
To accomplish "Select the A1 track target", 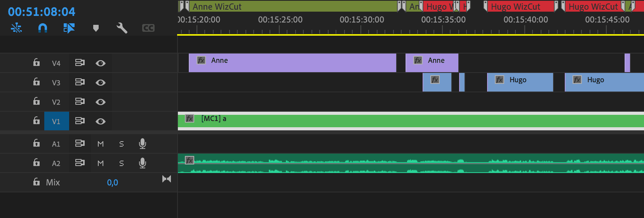I will coord(56,144).
